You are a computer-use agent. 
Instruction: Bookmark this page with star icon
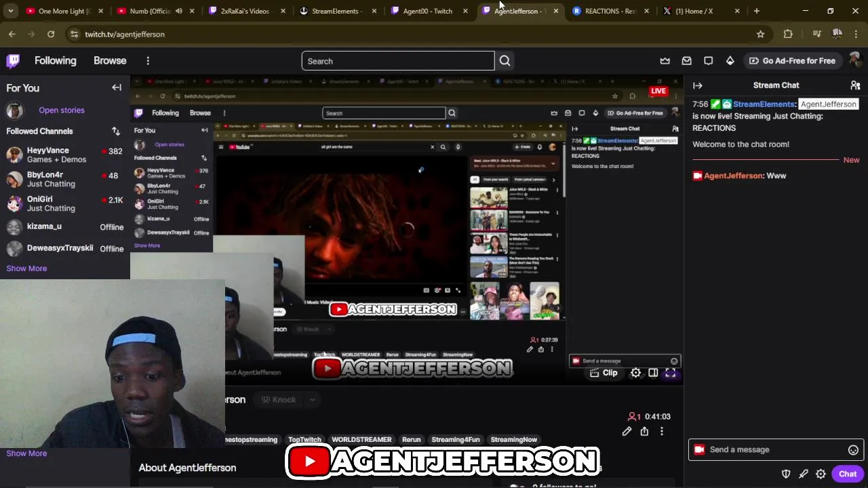pyautogui.click(x=760, y=34)
